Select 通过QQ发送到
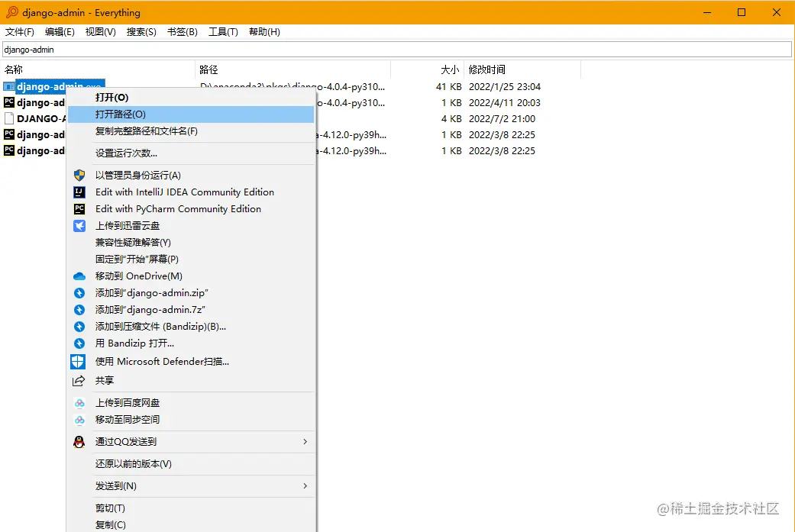Image resolution: width=795 pixels, height=532 pixels. 191,442
